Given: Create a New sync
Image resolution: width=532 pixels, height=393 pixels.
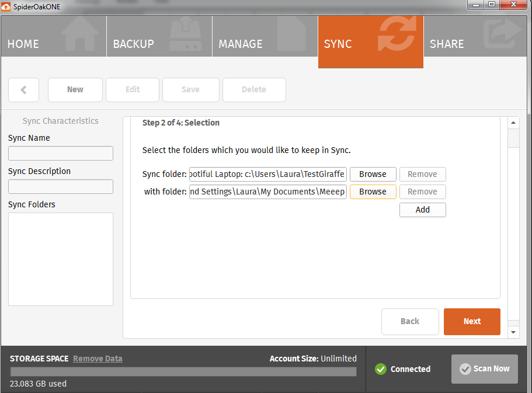Looking at the screenshot, I should coord(75,90).
